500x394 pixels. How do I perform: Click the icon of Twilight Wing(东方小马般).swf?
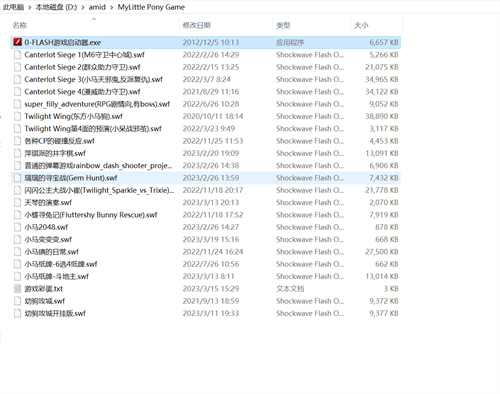point(17,116)
